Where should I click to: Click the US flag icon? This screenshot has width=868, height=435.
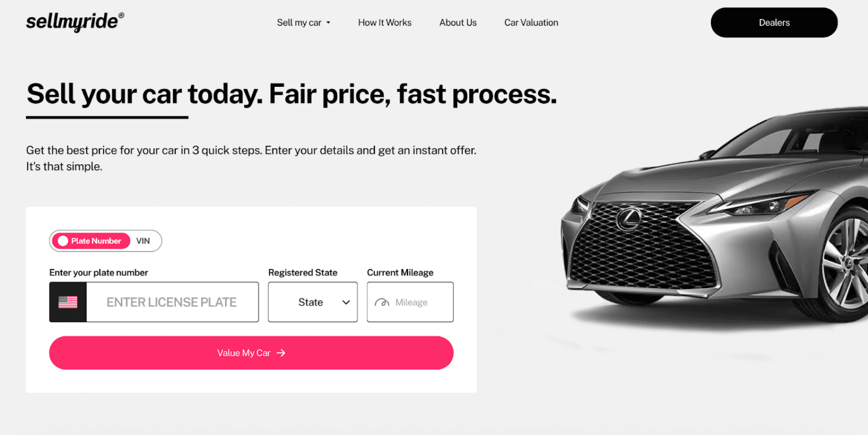tap(68, 302)
